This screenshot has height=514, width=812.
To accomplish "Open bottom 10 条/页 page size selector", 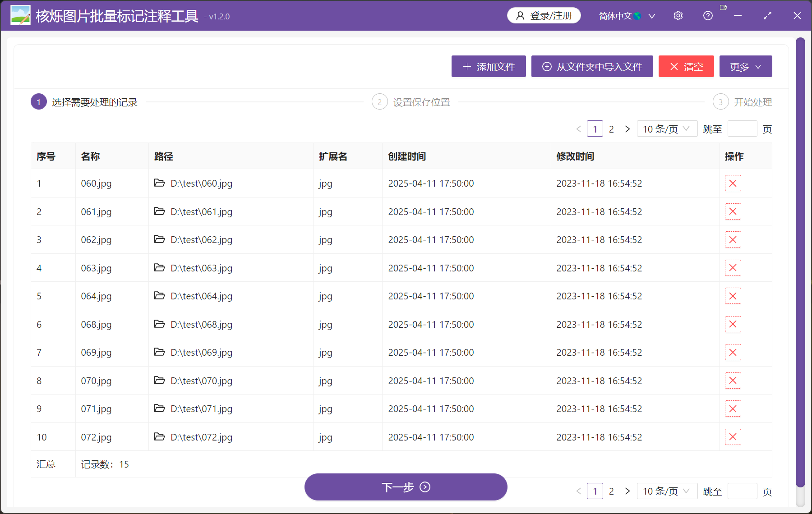I will pyautogui.click(x=667, y=491).
